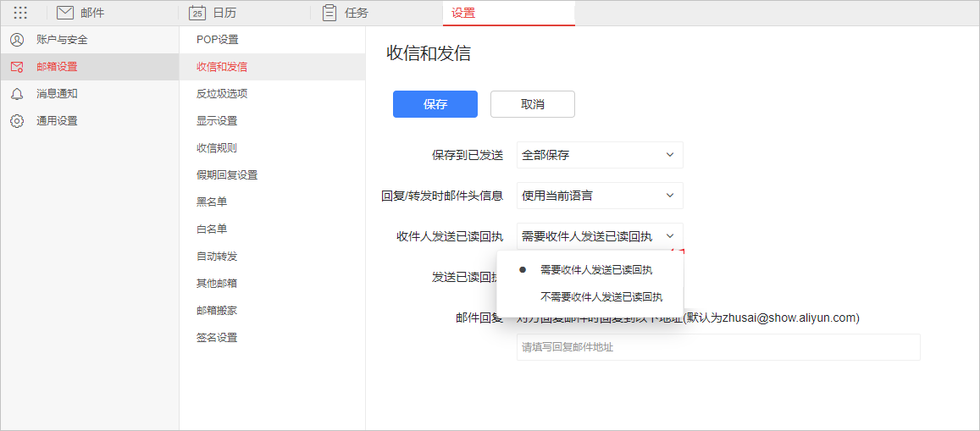Open the 回复/转发时邮件头信息 dropdown
The width and height of the screenshot is (980, 431).
[x=599, y=196]
